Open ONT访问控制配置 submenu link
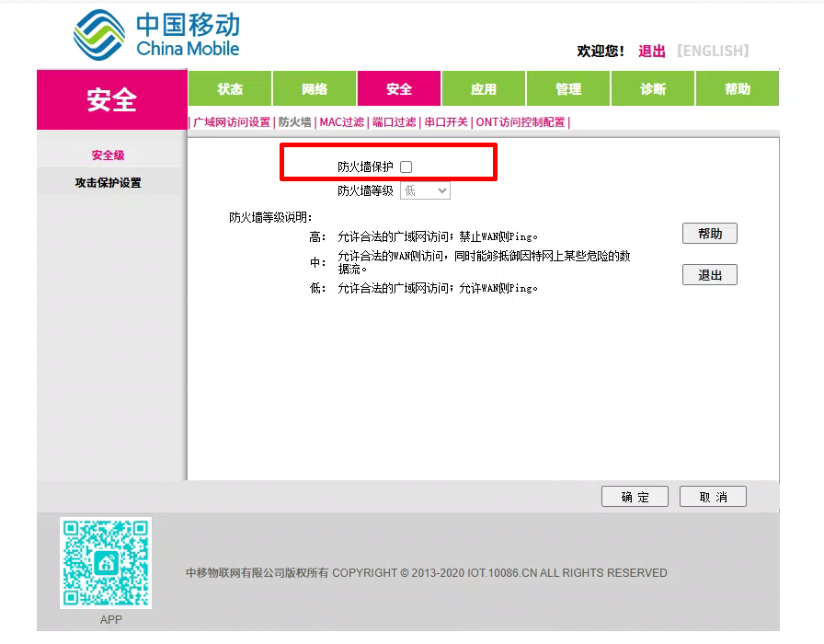The image size is (824, 644). click(x=520, y=122)
